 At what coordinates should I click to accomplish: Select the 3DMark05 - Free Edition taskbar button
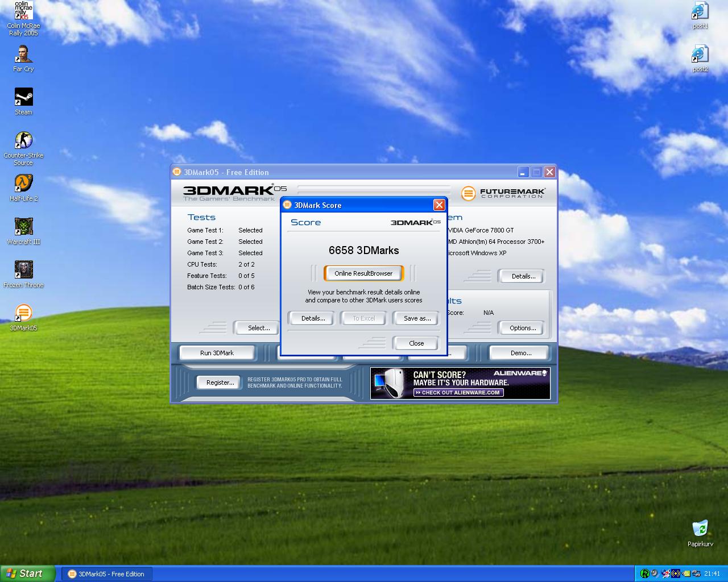pyautogui.click(x=106, y=574)
